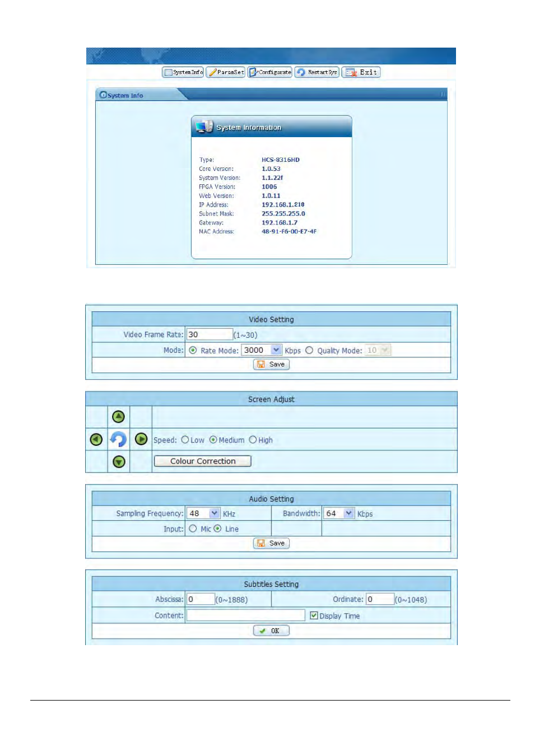
Task: Set adjust speed to High
Action: (x=253, y=440)
